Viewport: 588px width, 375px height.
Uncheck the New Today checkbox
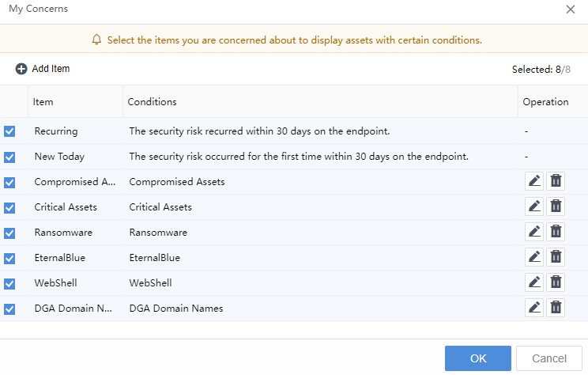click(9, 157)
